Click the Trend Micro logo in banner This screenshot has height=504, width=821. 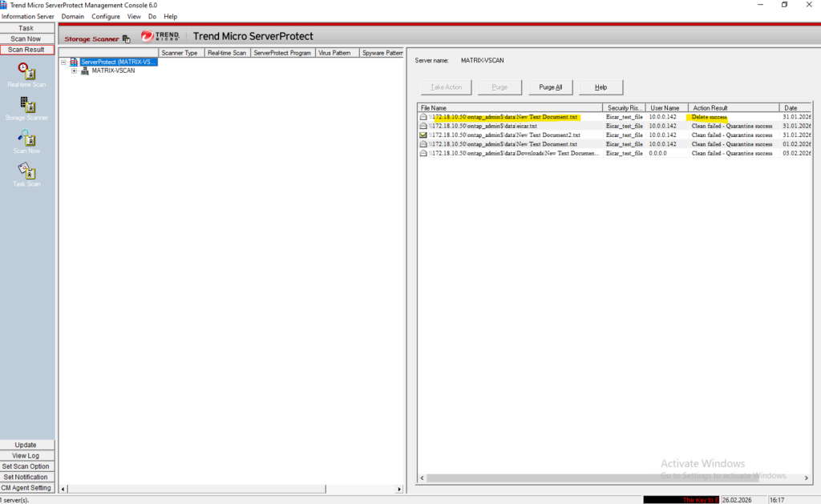(x=160, y=36)
